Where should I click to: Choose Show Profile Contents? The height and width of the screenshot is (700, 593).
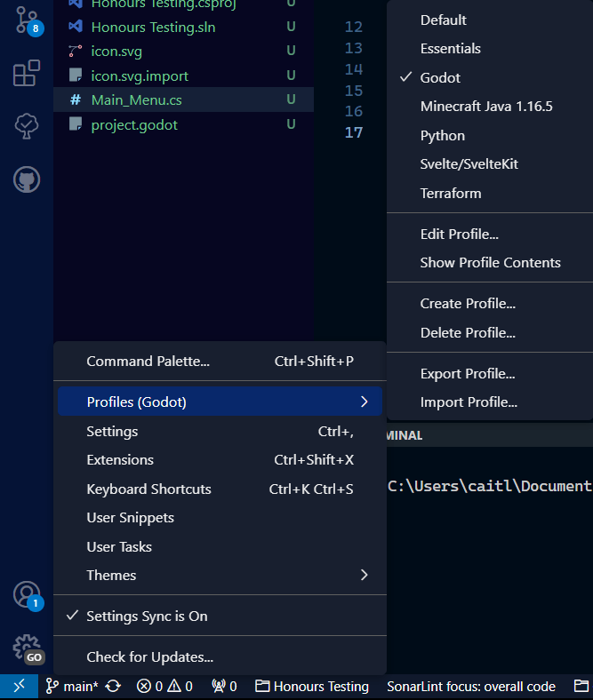pos(490,263)
